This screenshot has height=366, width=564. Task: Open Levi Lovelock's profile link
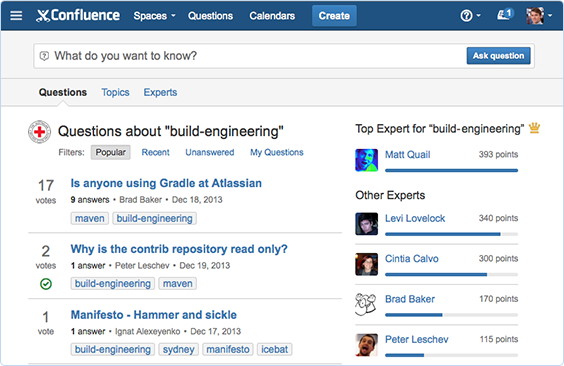tap(415, 218)
